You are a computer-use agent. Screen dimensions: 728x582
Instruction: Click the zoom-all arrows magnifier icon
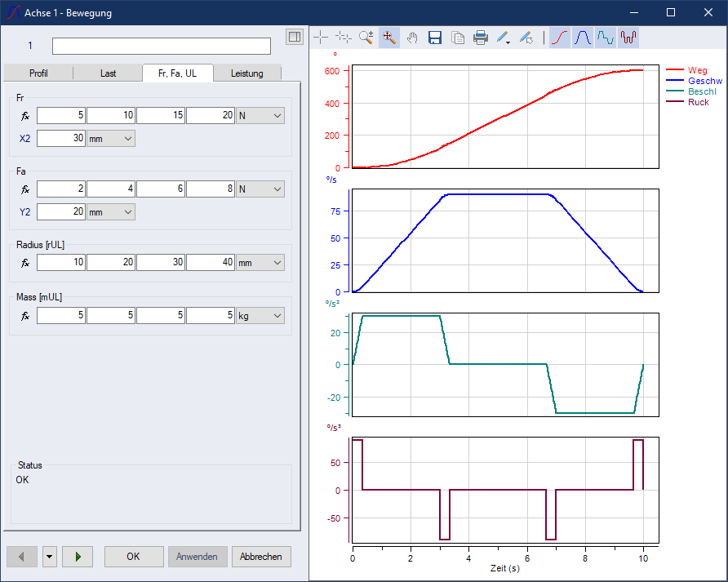(389, 38)
